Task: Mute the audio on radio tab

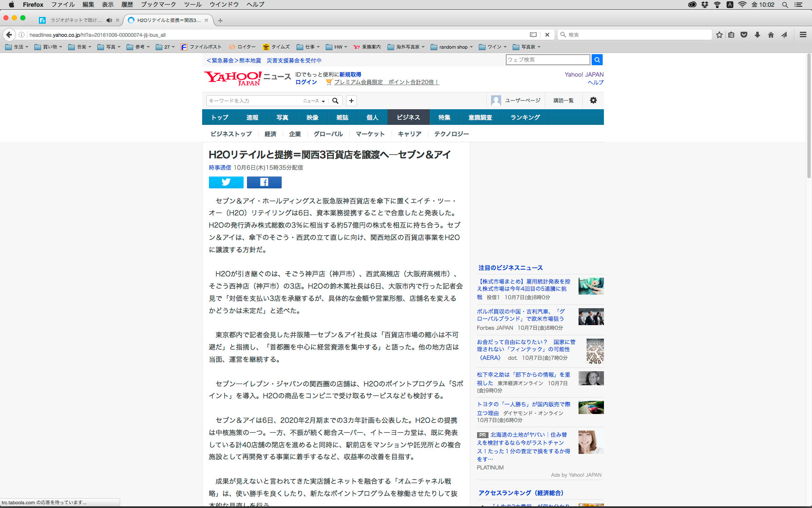Action: click(x=109, y=20)
